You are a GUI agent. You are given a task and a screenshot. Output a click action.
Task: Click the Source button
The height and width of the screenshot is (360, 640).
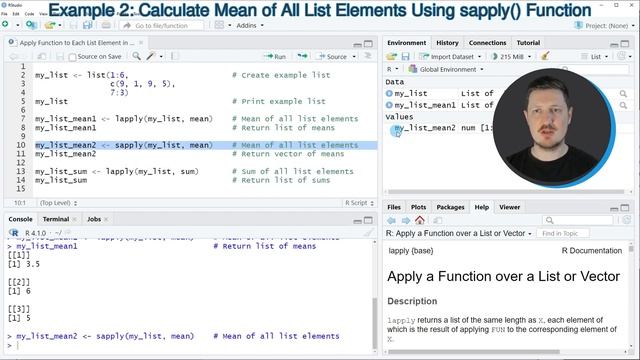(x=333, y=56)
